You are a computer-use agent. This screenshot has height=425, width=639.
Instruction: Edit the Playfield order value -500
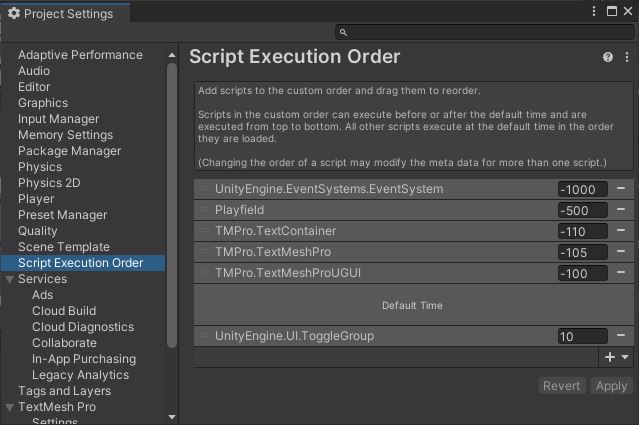582,210
